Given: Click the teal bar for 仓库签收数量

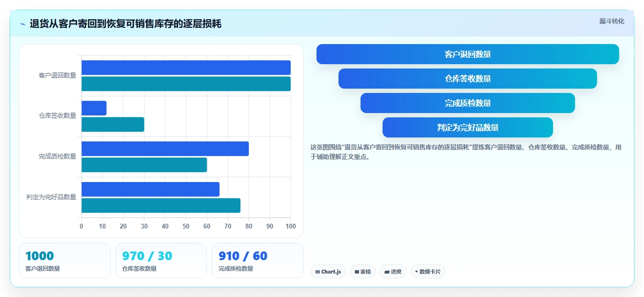Looking at the screenshot, I should pos(113,125).
